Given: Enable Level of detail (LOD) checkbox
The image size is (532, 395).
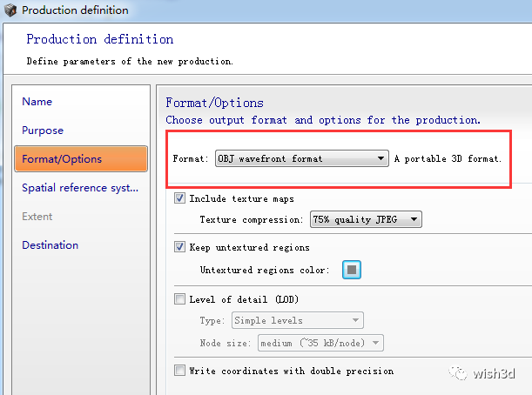Looking at the screenshot, I should (179, 299).
